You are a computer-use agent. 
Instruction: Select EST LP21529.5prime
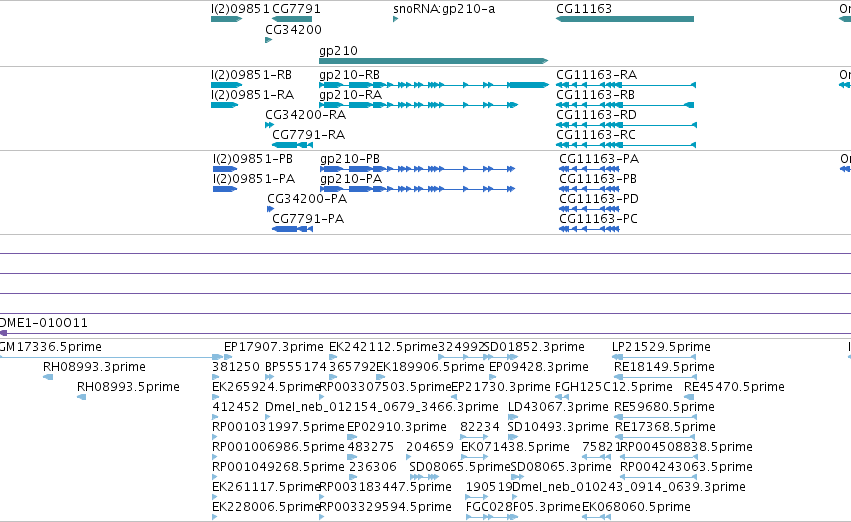point(654,357)
